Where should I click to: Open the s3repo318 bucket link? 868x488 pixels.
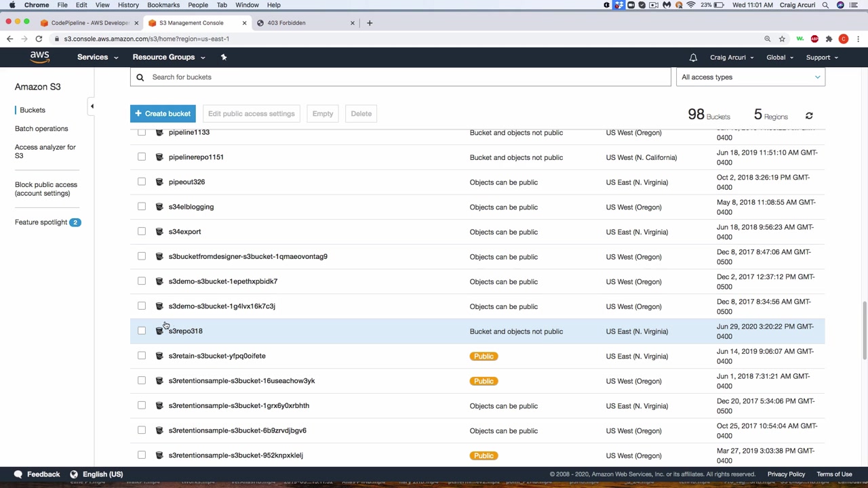(x=185, y=331)
